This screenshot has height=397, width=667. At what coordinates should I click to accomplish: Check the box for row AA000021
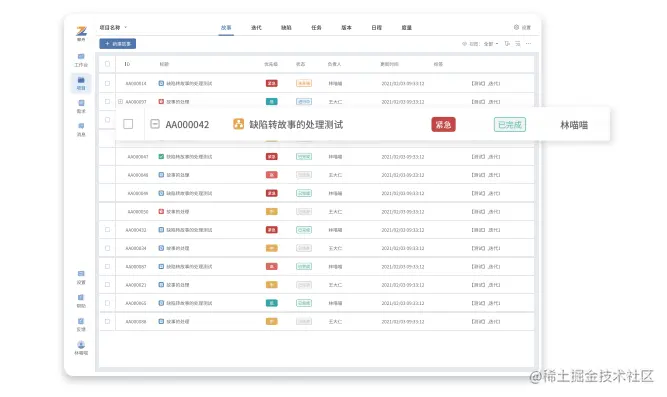(x=107, y=285)
